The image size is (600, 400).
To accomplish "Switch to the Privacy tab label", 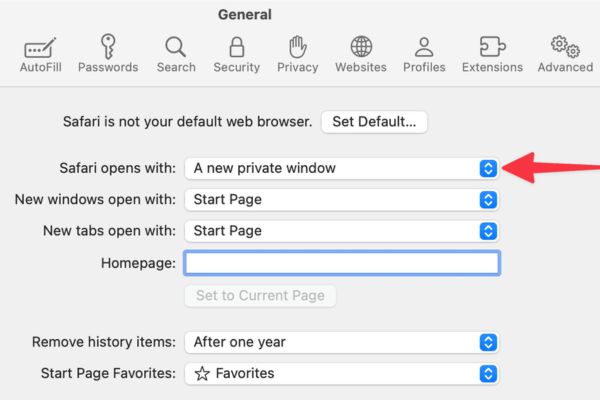I will pos(297,67).
